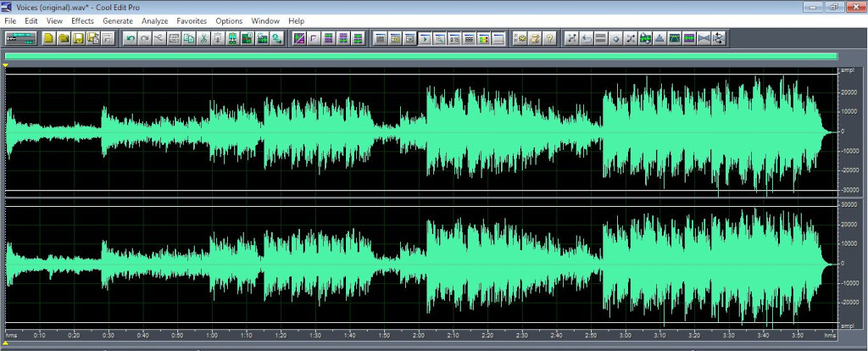Image resolution: width=868 pixels, height=351 pixels.
Task: Open the Window menu
Action: [265, 21]
